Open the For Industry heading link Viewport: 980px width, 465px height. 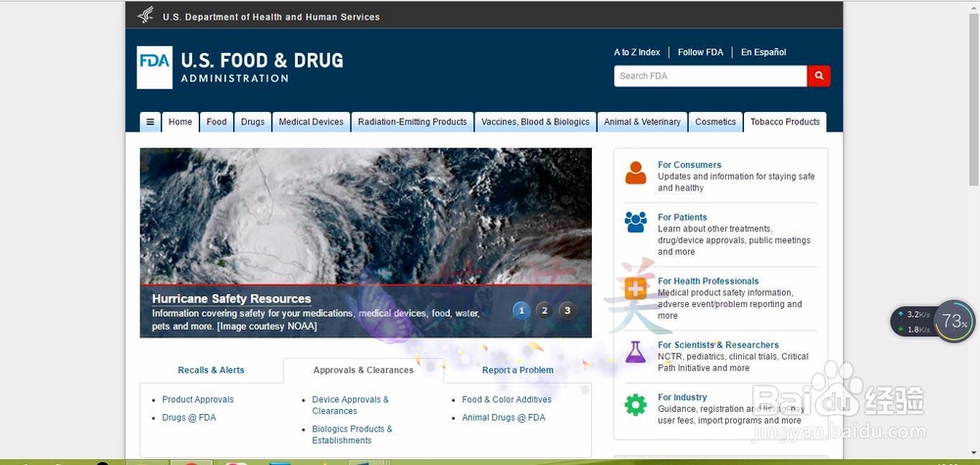(x=682, y=397)
